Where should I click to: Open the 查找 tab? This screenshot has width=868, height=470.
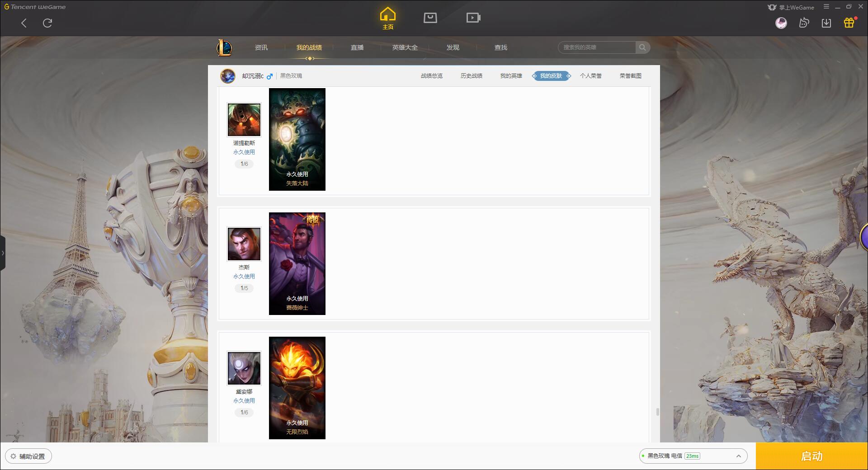tap(501, 47)
